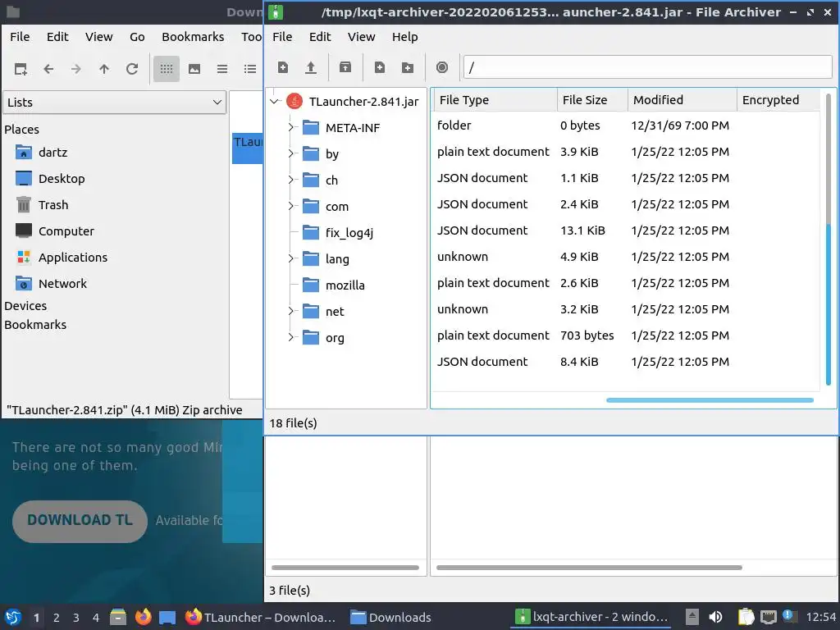Open the volume control in system tray
The height and width of the screenshot is (630, 840).
(x=715, y=617)
